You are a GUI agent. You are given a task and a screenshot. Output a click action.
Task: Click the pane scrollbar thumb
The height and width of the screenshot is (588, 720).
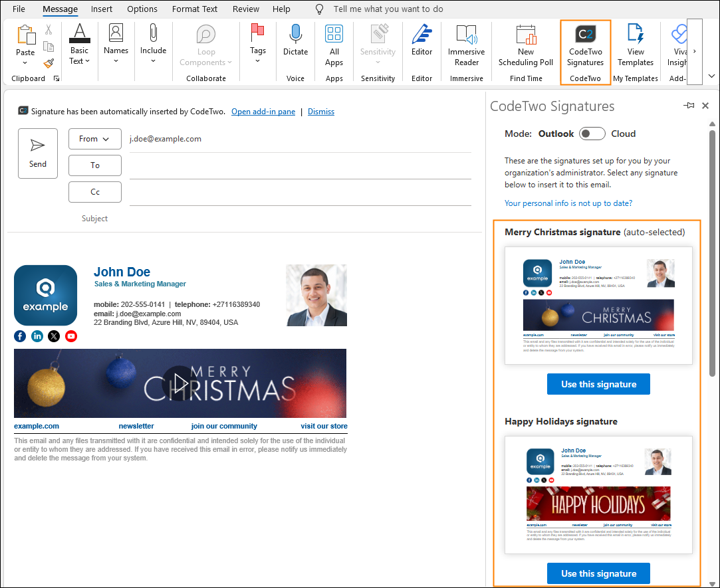[712, 252]
